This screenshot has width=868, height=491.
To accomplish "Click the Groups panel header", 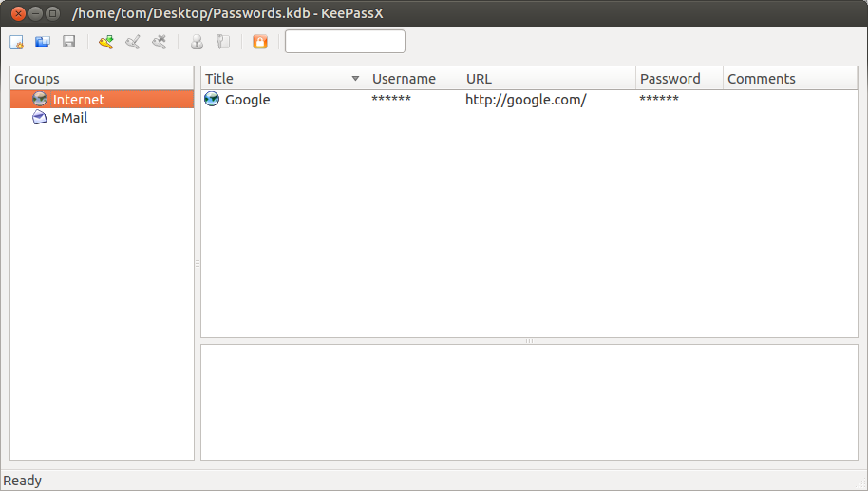I will (x=102, y=79).
